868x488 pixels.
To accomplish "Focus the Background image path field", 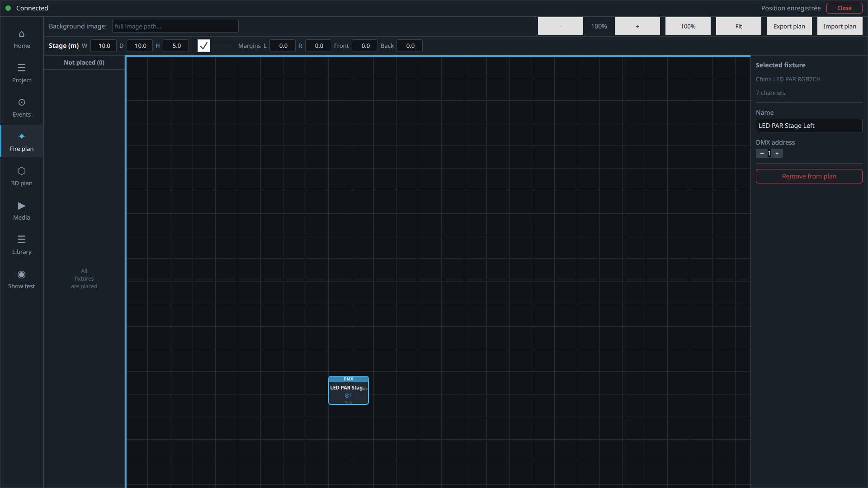I will pyautogui.click(x=175, y=26).
